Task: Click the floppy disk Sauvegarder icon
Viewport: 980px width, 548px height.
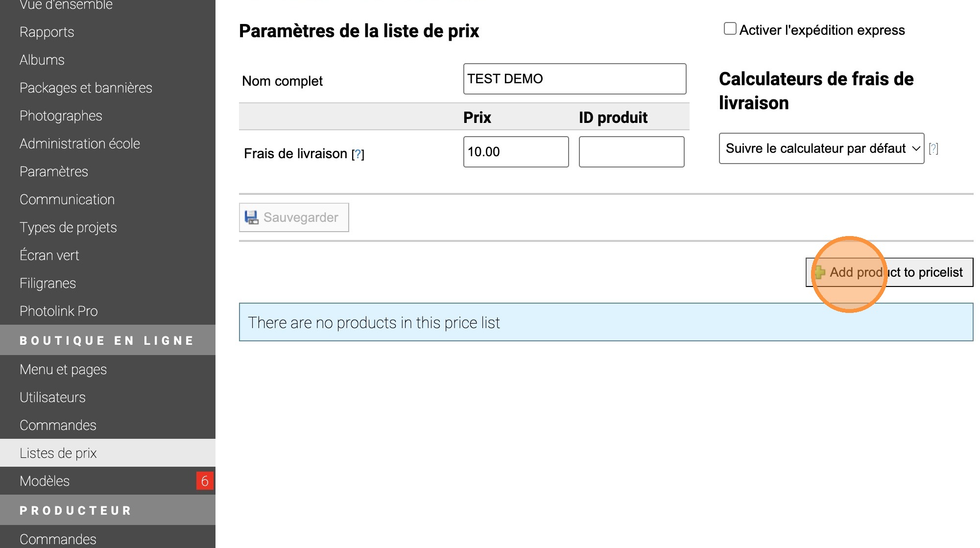Action: [251, 217]
